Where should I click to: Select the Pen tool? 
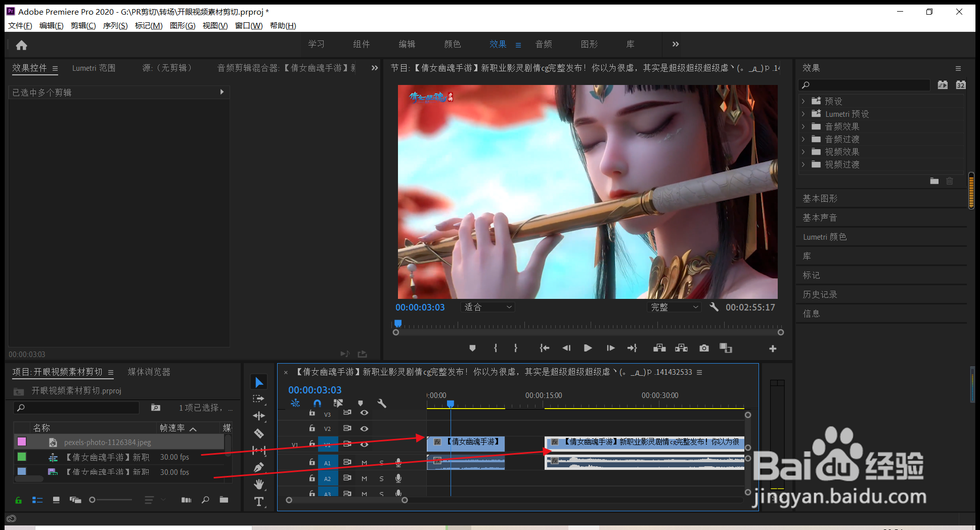[259, 467]
